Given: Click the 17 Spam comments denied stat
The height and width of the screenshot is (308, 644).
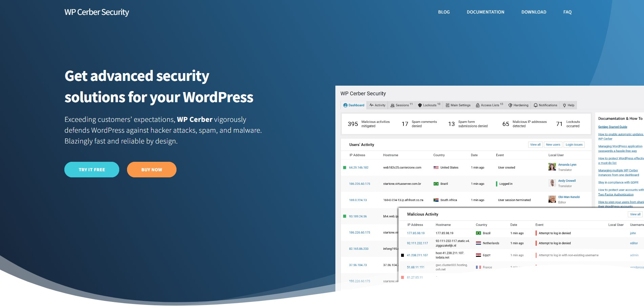Looking at the screenshot, I should [419, 124].
